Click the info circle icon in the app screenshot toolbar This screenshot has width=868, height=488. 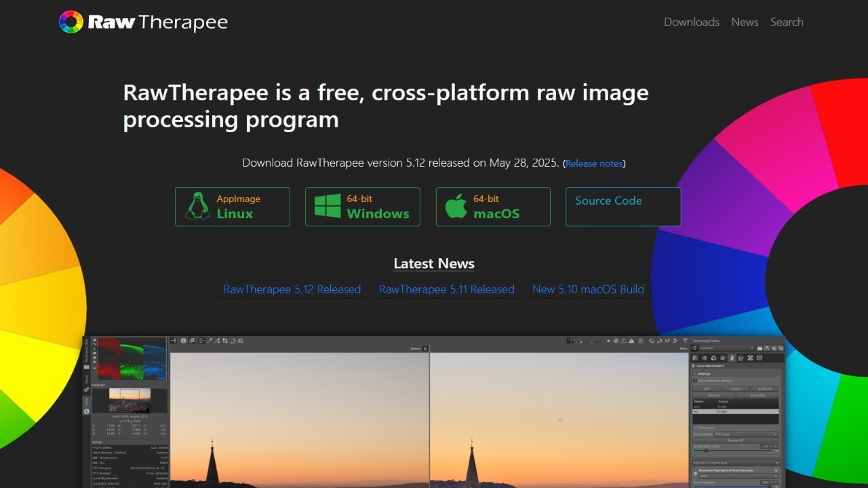coord(183,341)
